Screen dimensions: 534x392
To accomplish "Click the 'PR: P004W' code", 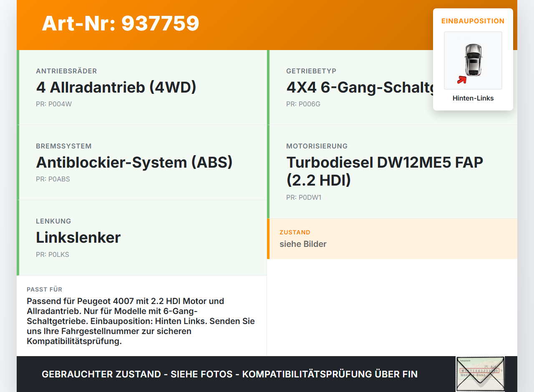I will [x=54, y=104].
